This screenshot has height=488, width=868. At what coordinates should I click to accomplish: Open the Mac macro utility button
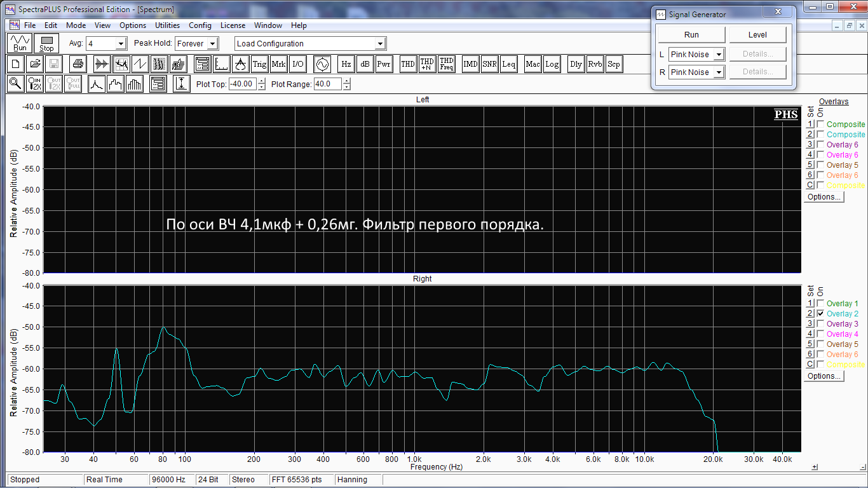tap(532, 64)
